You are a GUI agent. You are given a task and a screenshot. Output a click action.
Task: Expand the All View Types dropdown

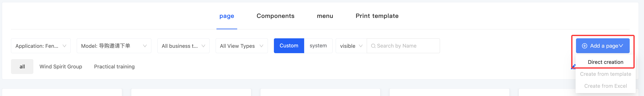pyautogui.click(x=242, y=46)
